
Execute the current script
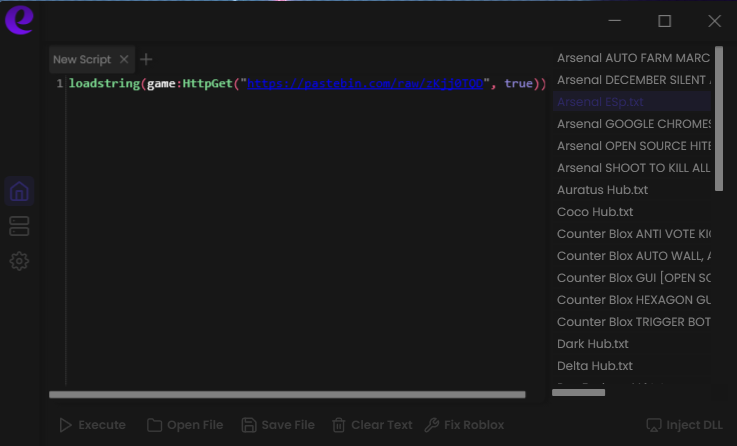tap(93, 425)
